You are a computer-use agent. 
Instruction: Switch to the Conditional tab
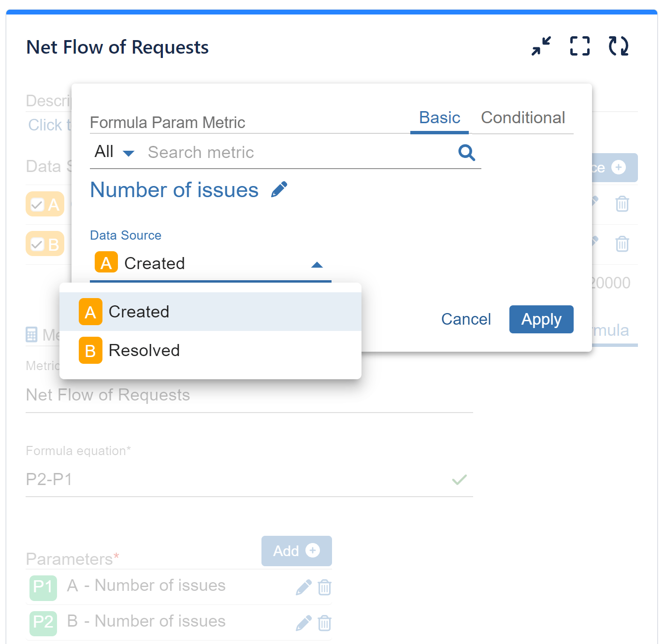click(x=523, y=117)
